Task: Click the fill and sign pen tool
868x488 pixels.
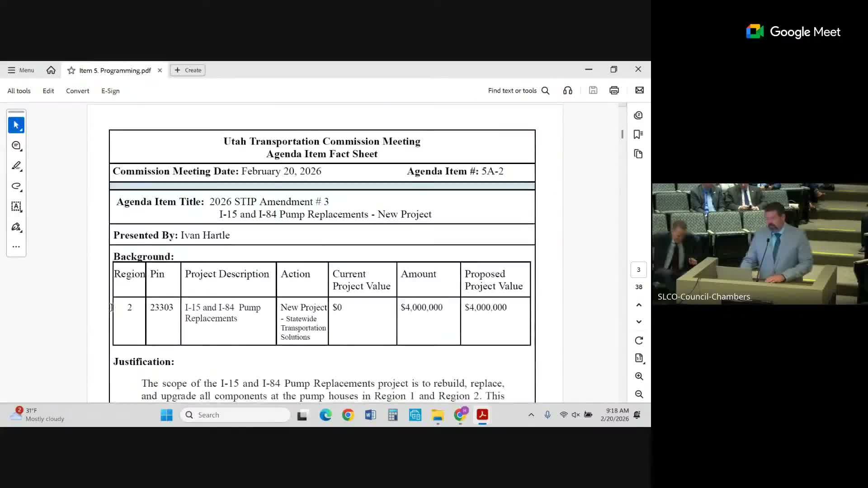Action: click(16, 227)
